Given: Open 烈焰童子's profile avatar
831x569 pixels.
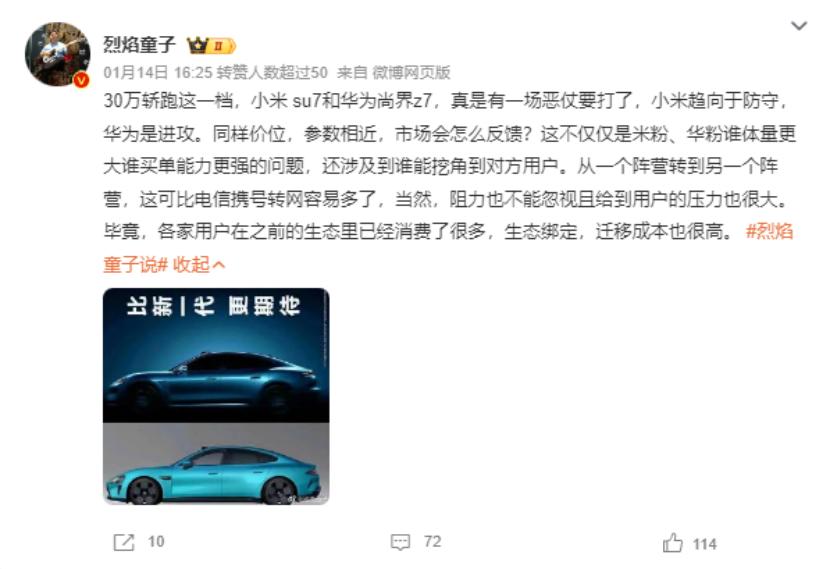Looking at the screenshot, I should click(x=57, y=54).
